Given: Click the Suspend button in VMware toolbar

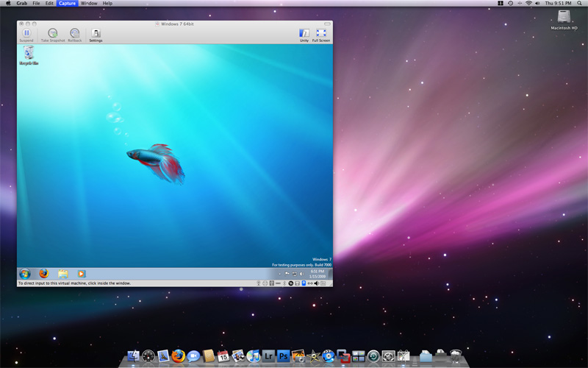Looking at the screenshot, I should (26, 35).
